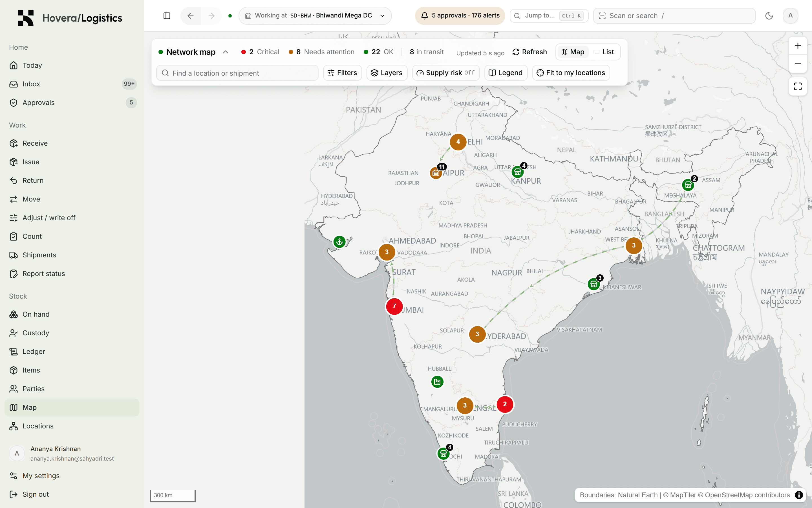Click Fit to my locations

tap(571, 73)
